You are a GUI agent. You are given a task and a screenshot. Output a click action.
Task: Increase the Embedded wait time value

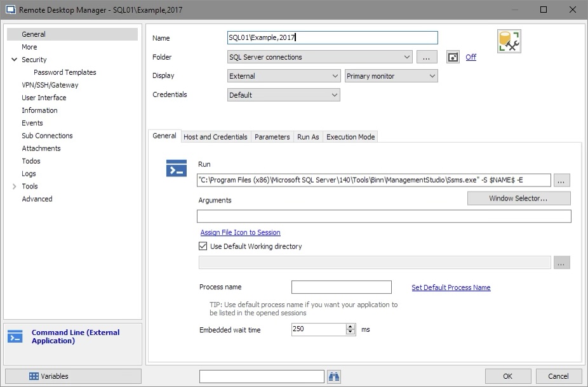pos(351,326)
